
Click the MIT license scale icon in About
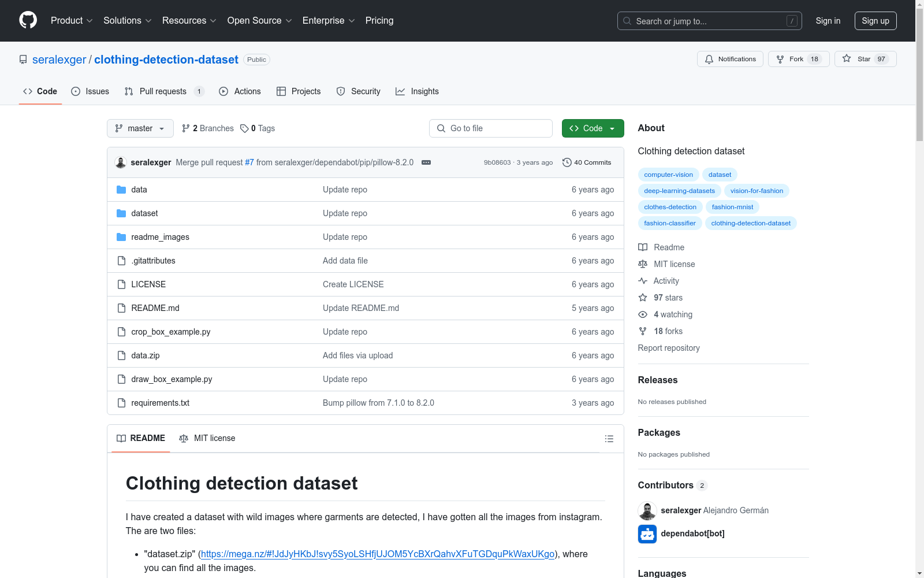[643, 264]
